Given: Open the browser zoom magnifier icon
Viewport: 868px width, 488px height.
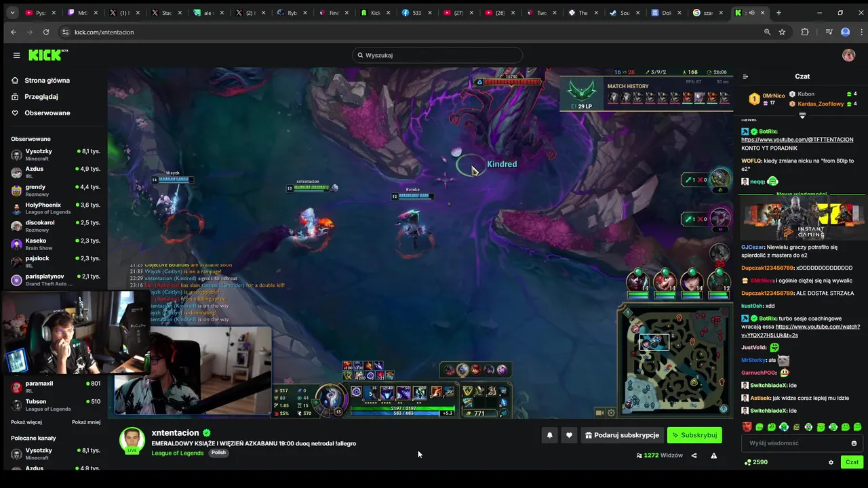Looking at the screenshot, I should pos(767,32).
